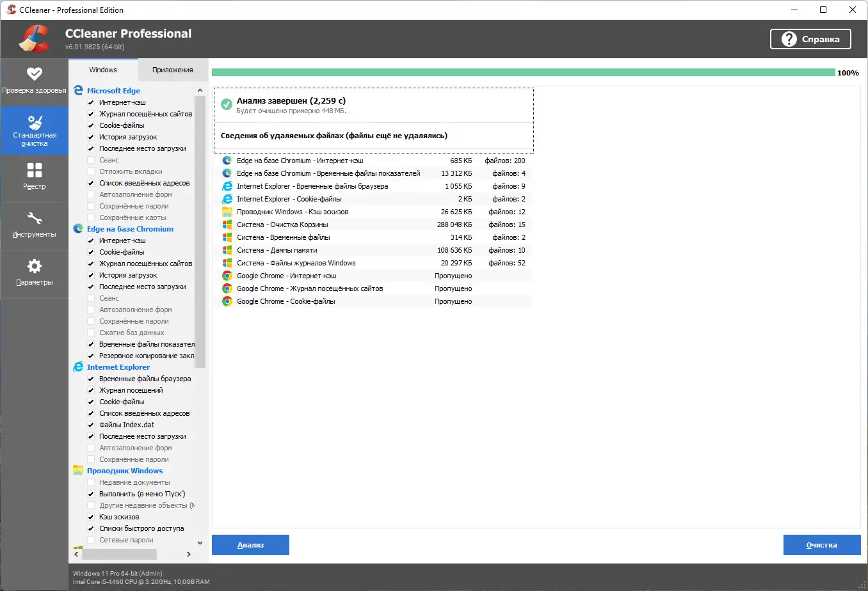Switch to the Приложения tab
The height and width of the screenshot is (591, 868).
[x=172, y=69]
